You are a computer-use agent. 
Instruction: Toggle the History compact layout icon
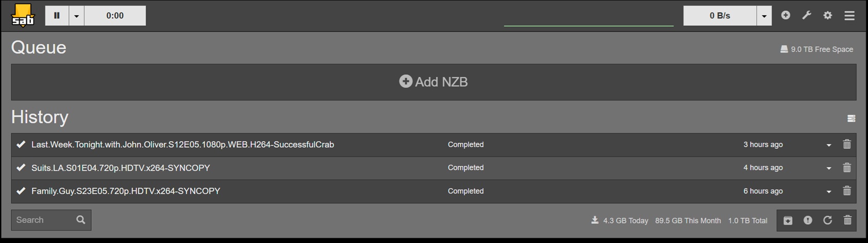pos(852,118)
